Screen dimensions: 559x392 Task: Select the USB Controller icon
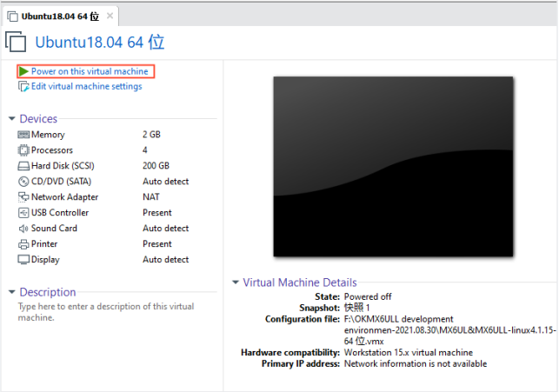click(24, 213)
